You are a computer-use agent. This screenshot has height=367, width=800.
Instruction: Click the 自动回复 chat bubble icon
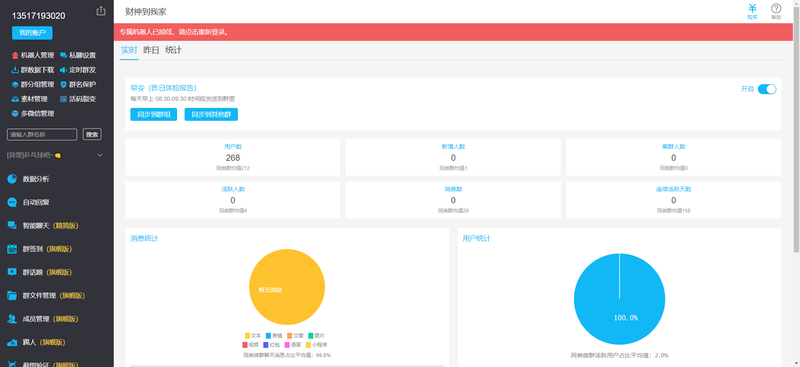pos(12,202)
